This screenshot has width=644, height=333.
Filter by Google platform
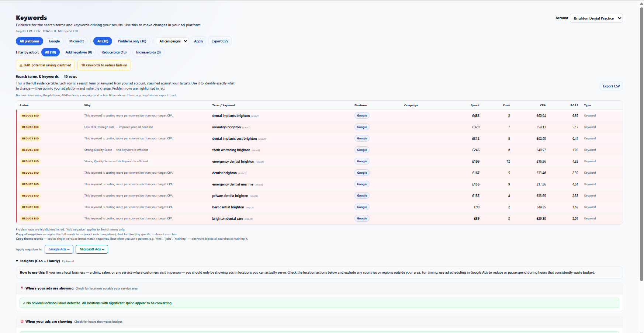(x=54, y=41)
